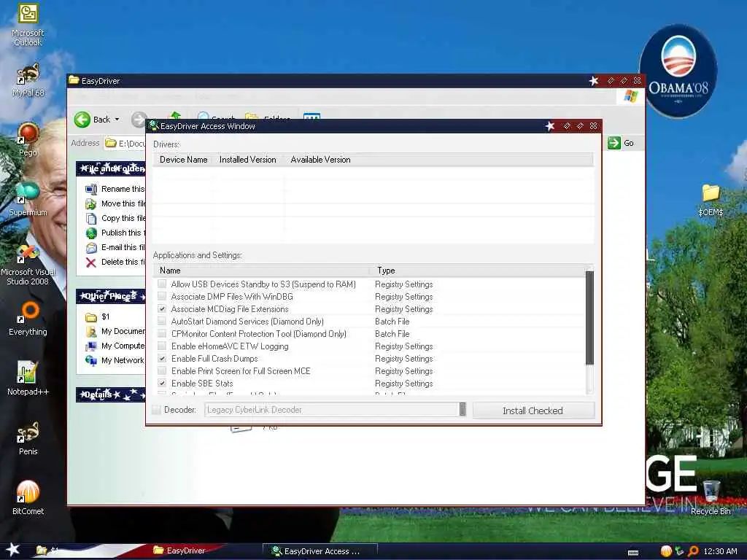Image resolution: width=747 pixels, height=560 pixels.
Task: Collapse the Other Places panel
Action: (x=111, y=296)
